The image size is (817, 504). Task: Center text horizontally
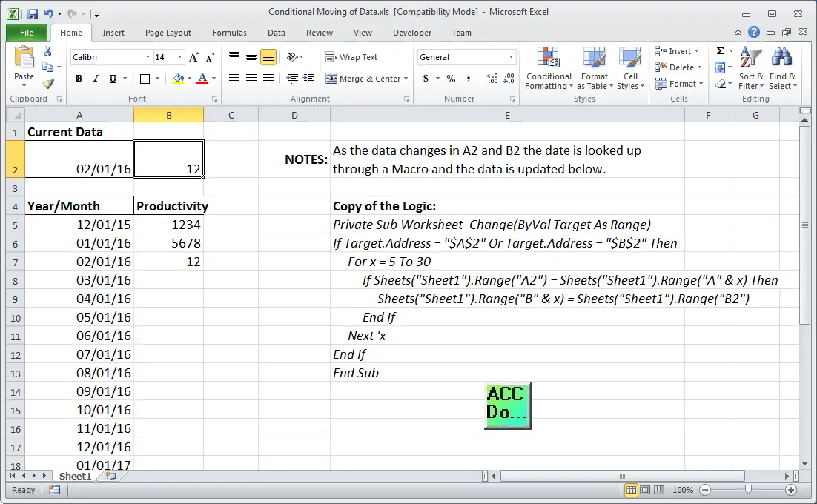tap(251, 79)
